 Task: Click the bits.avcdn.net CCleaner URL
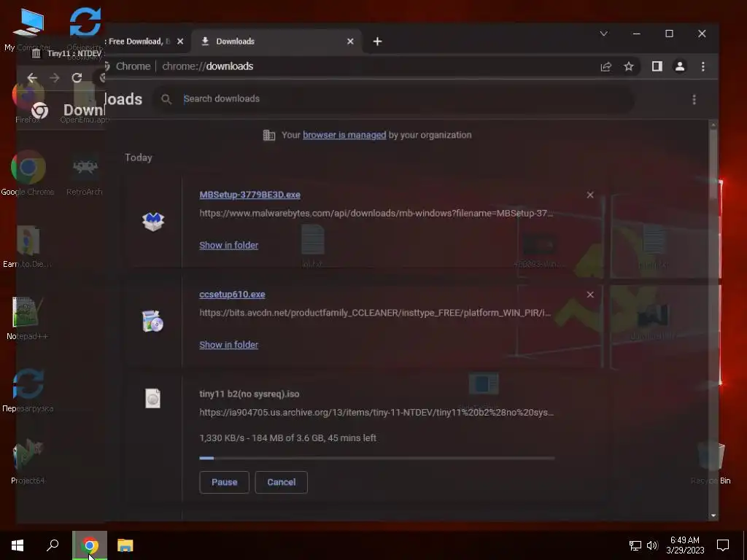376,313
